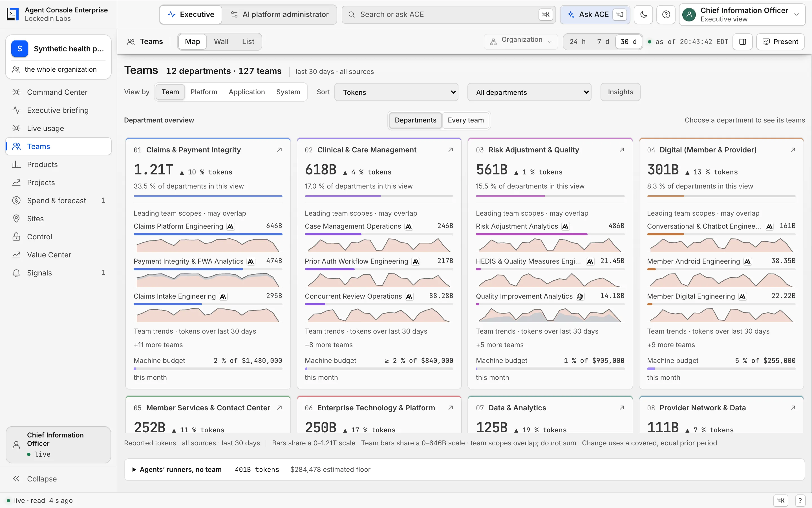Click the Present button
The width and height of the screenshot is (812, 508).
(780, 42)
